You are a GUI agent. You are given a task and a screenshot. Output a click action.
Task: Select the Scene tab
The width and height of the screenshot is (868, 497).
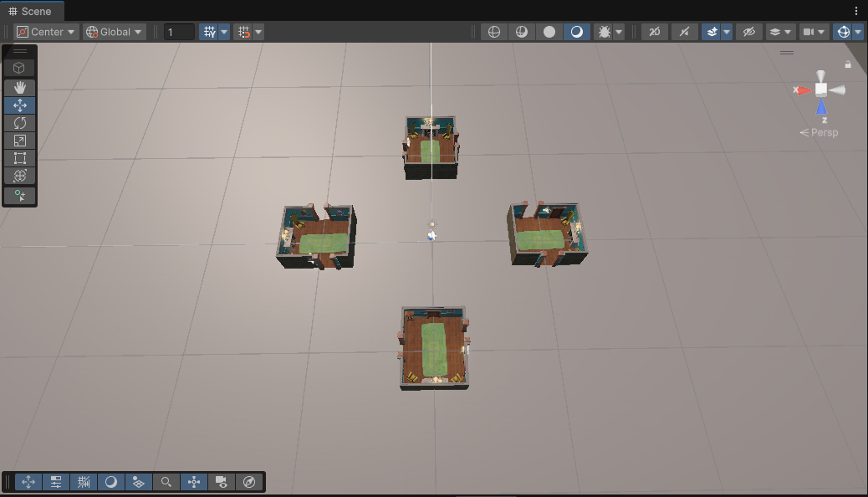pyautogui.click(x=31, y=11)
